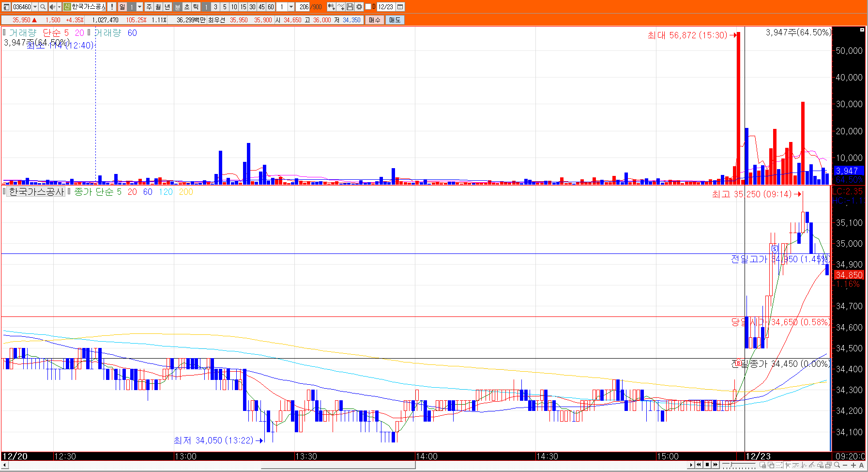Open chart settings gear icon
Image resolution: width=868 pixels, height=472 pixels.
(358, 7)
